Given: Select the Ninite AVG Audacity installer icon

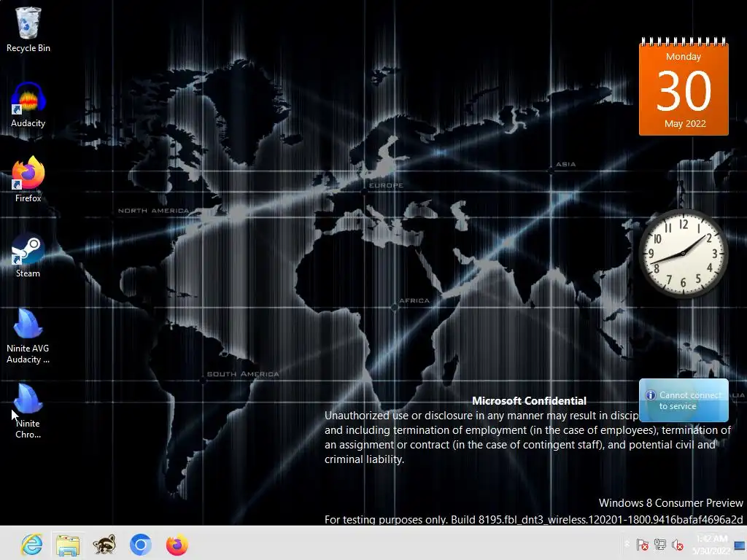Looking at the screenshot, I should (28, 336).
